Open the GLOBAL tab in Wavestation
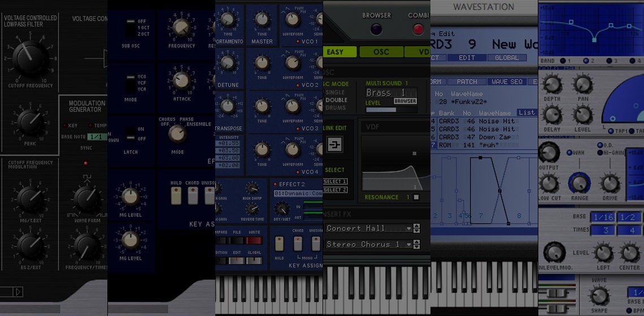644x316 pixels. (507, 58)
